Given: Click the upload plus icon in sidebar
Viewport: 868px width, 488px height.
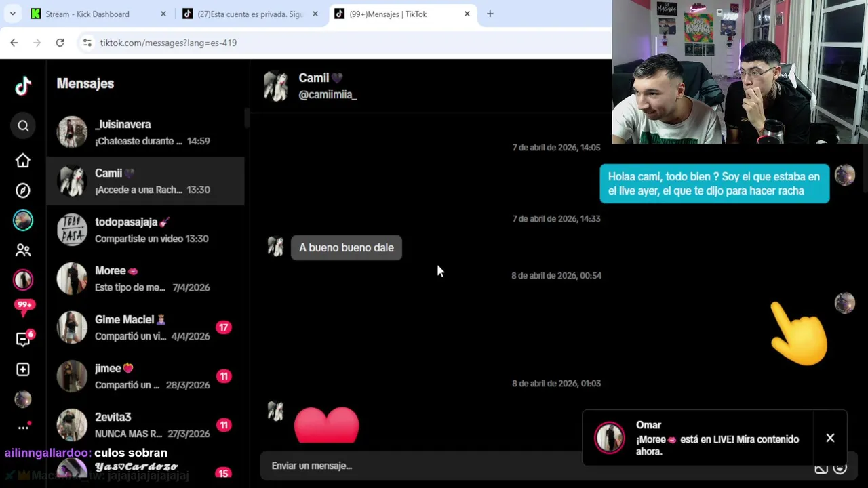Looking at the screenshot, I should coord(23,369).
